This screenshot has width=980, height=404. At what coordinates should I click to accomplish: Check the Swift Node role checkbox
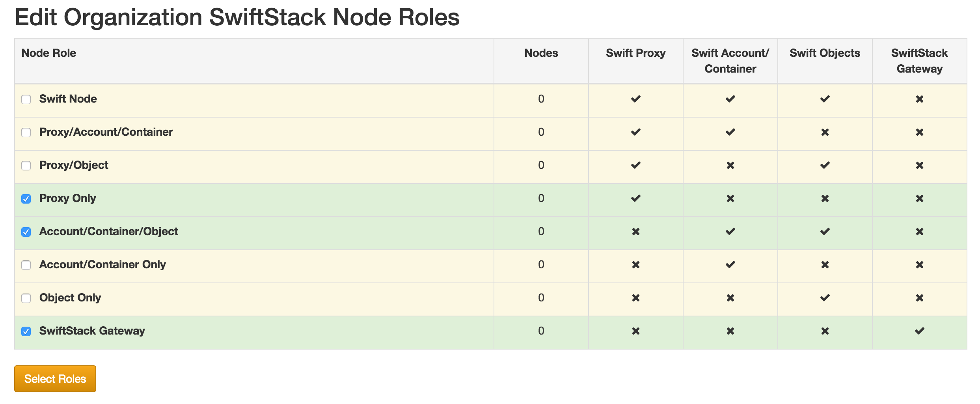26,99
